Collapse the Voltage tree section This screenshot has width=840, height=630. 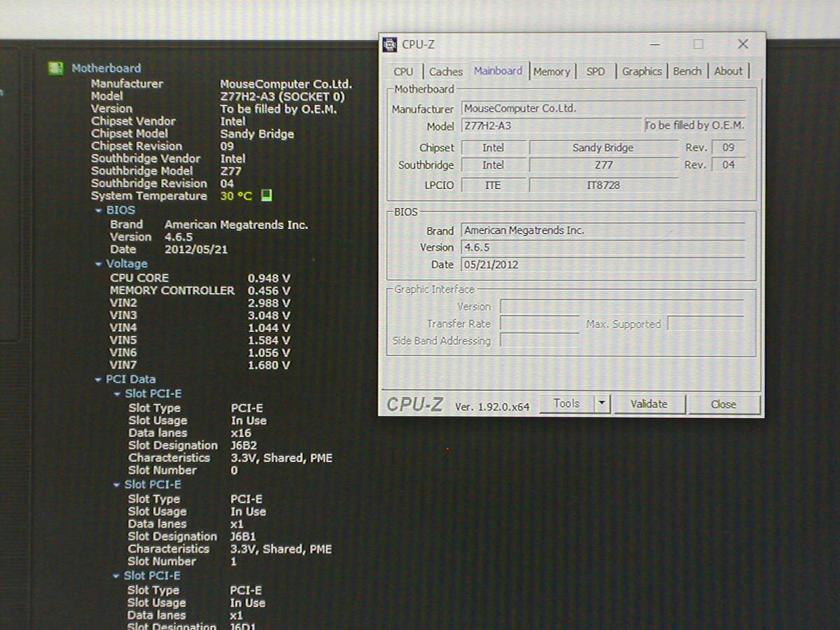point(99,264)
